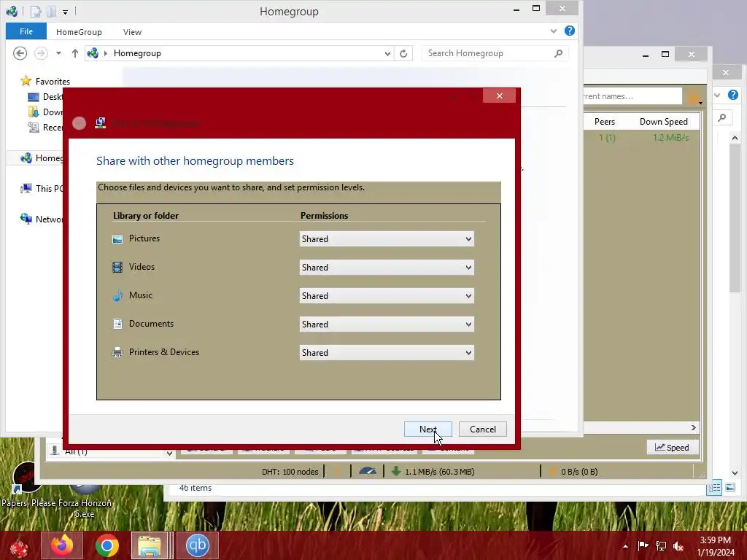Open the Videos permissions dropdown

[x=387, y=268]
